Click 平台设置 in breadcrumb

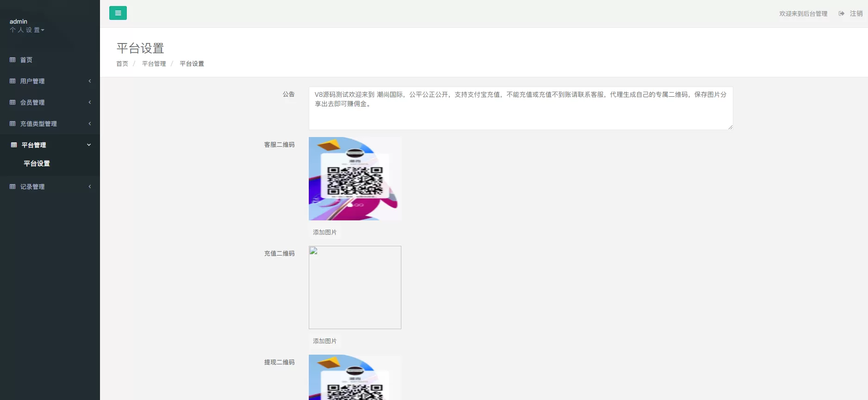pos(192,64)
